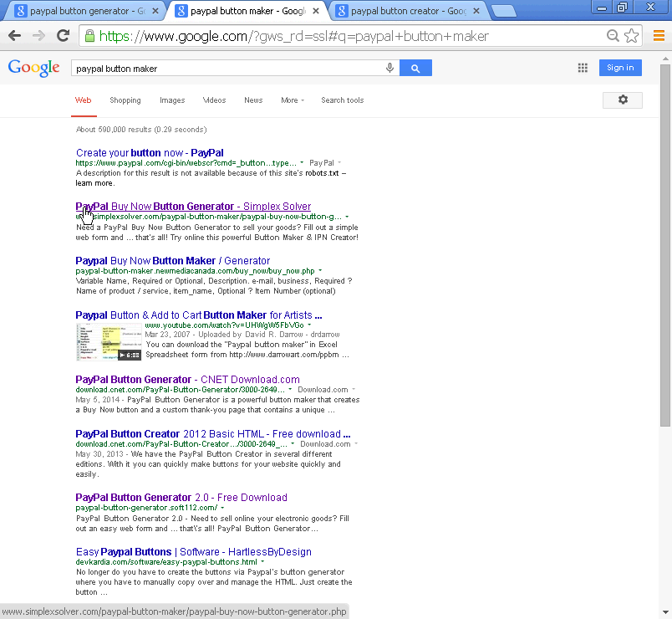Select the Videos search tab
Image resolution: width=672 pixels, height=619 pixels.
[x=214, y=100]
